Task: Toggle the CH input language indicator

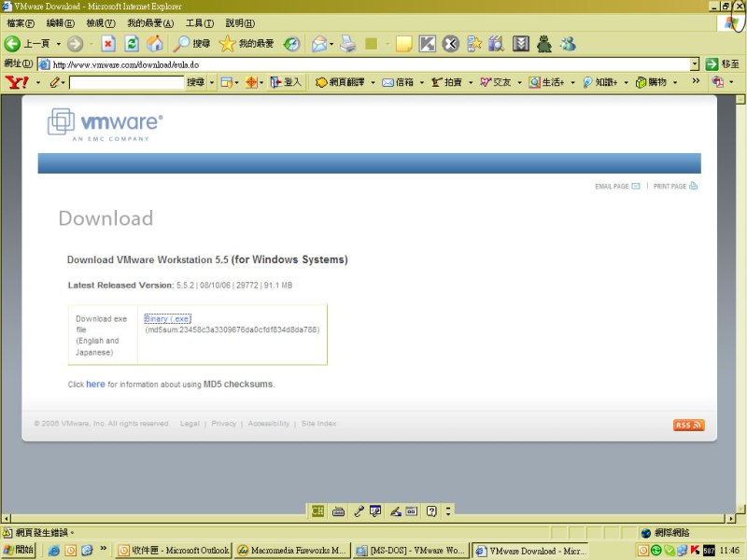Action: (x=317, y=511)
